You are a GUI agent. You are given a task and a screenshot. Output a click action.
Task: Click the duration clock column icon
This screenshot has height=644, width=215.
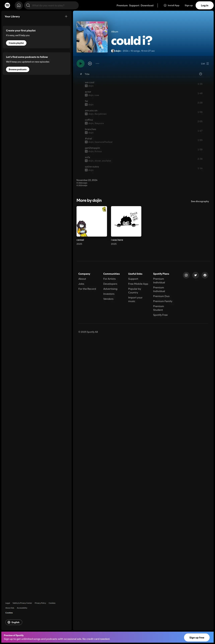point(200,74)
